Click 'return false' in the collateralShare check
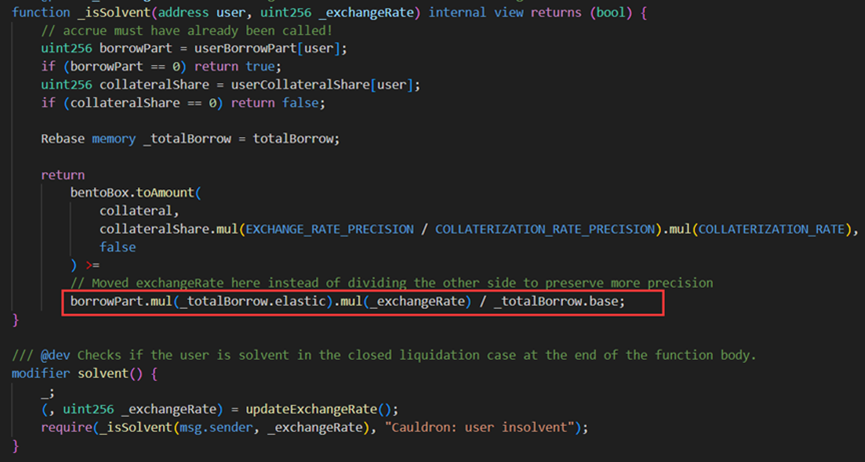Viewport: 865px width, 462px height. pos(275,103)
